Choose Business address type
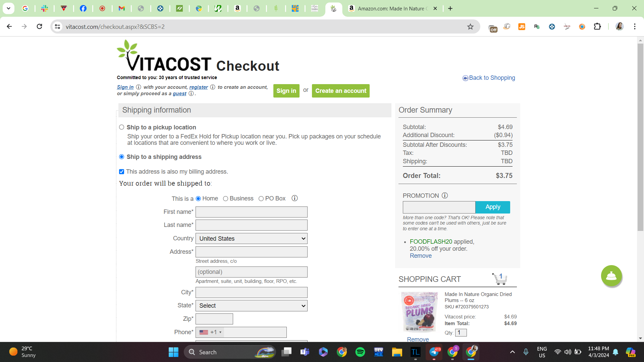The image size is (644, 362). [x=226, y=199]
